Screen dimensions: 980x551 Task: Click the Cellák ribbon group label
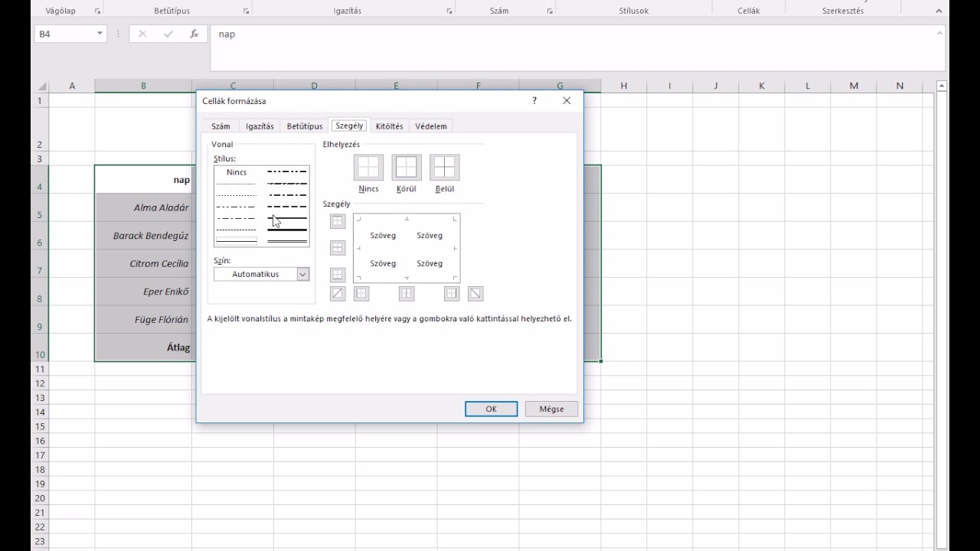(747, 11)
